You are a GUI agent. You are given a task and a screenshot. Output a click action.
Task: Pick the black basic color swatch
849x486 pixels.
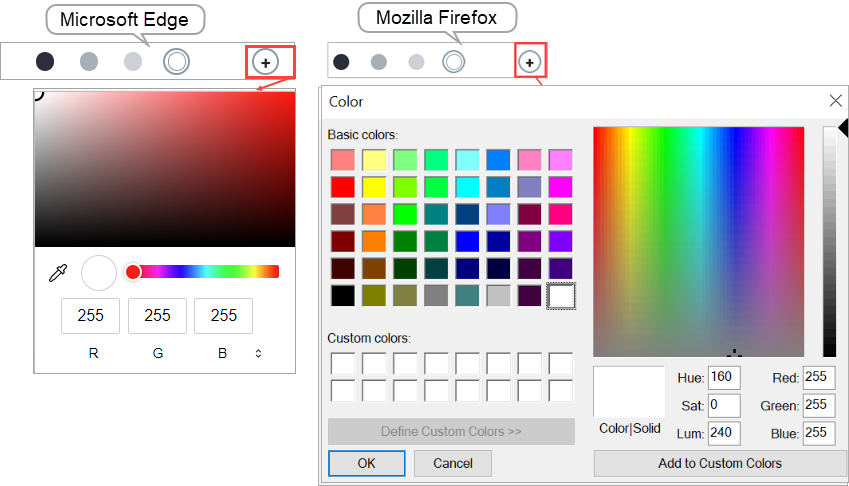tap(343, 296)
